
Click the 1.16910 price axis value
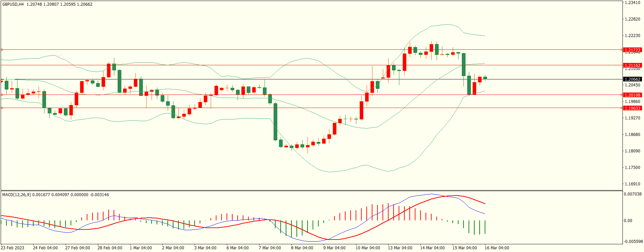632,184
